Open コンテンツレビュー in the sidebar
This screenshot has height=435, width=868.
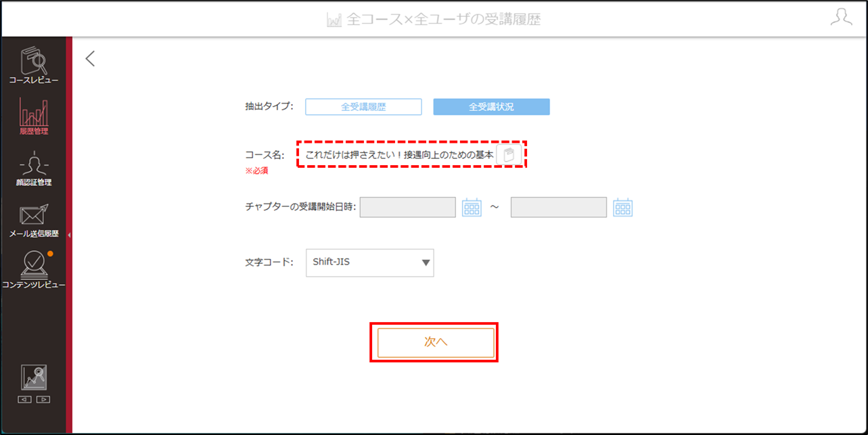(33, 270)
